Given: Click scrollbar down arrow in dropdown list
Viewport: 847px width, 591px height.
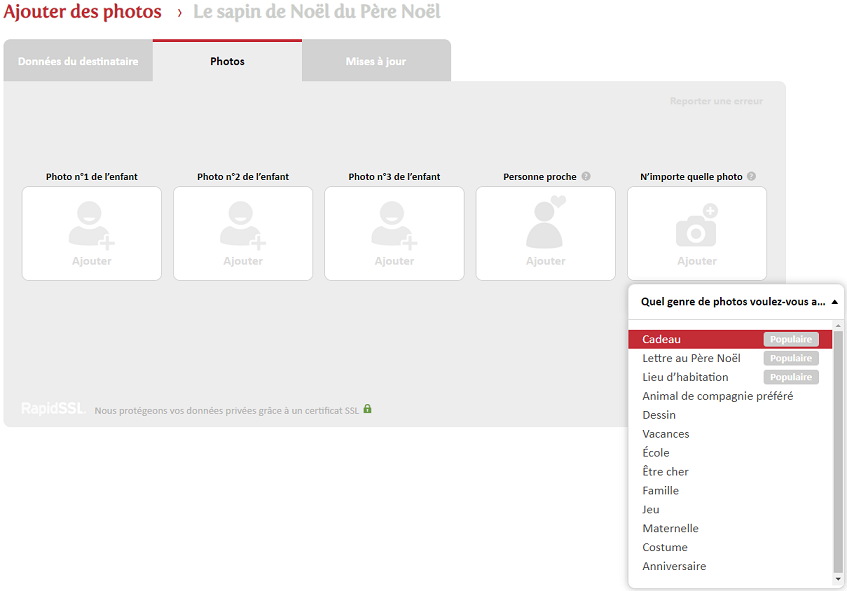Looking at the screenshot, I should point(838,579).
